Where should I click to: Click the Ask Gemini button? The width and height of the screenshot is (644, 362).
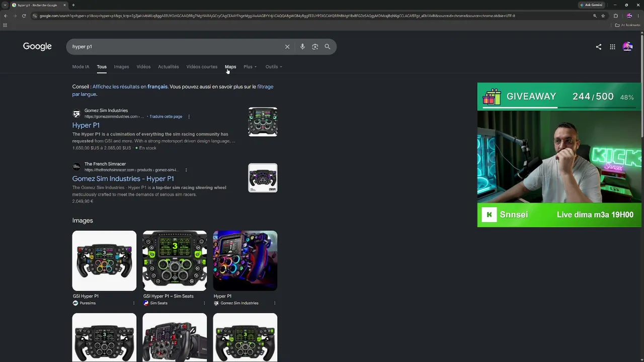[591, 5]
